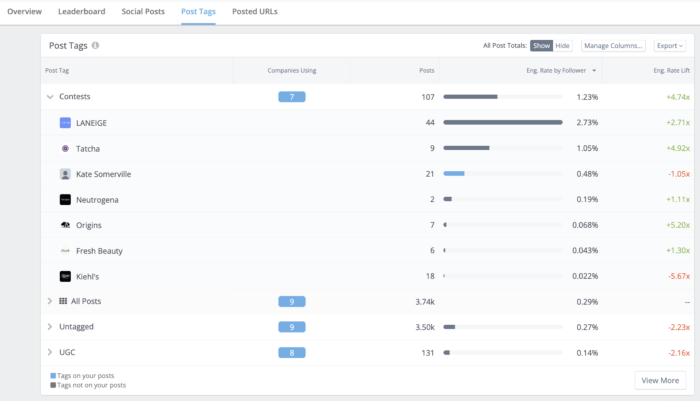Click the Kiehl's brand logo icon

click(x=65, y=276)
